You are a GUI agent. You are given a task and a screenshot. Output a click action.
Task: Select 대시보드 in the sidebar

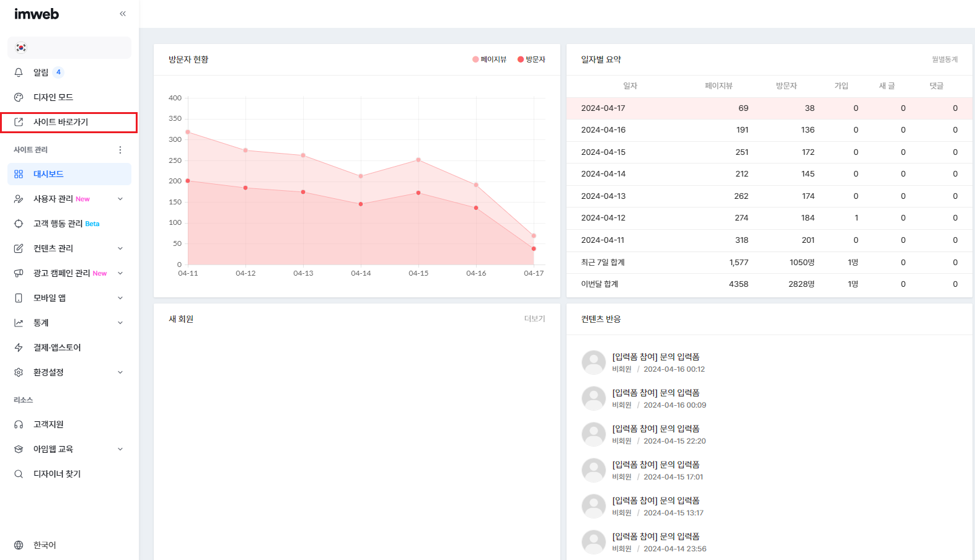coord(48,174)
